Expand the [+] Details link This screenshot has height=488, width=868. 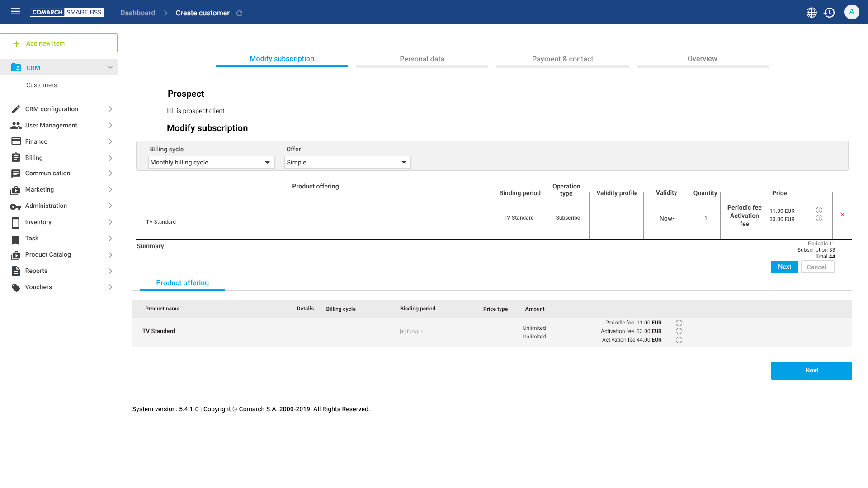(x=411, y=332)
